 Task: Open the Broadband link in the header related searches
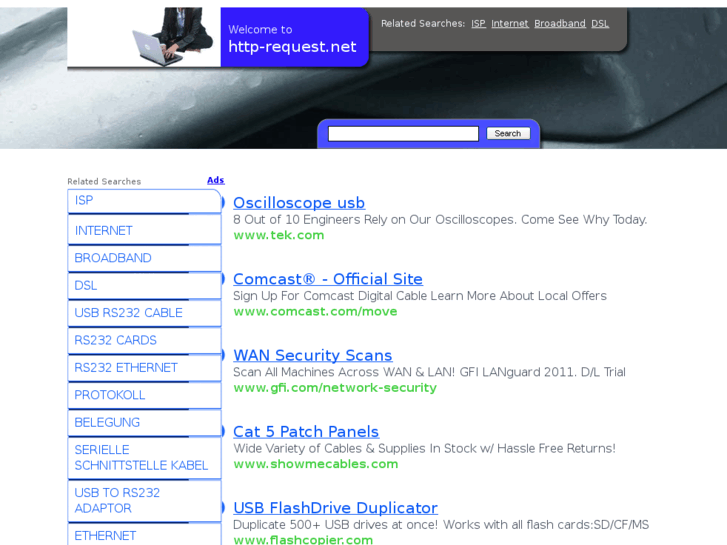560,24
